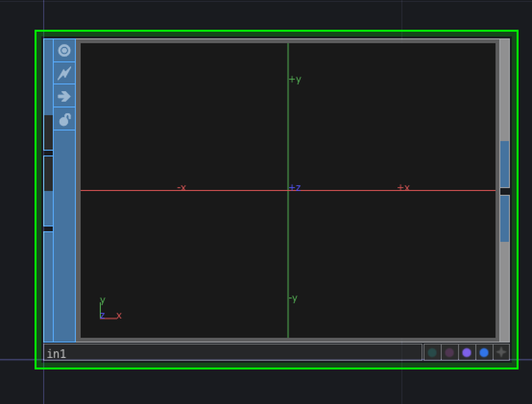Viewport: 532px width, 404px height.
Task: Click the +y axis label
Action: click(x=295, y=80)
